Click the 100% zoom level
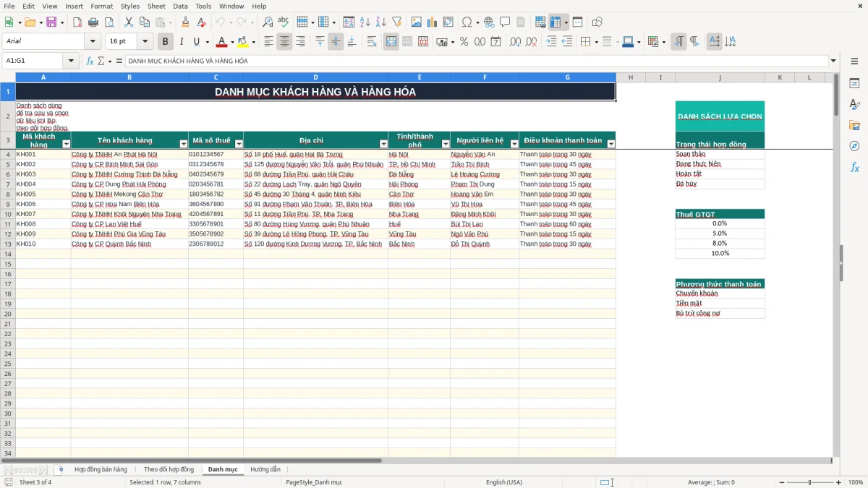This screenshot has width=868, height=488. pos(856,482)
